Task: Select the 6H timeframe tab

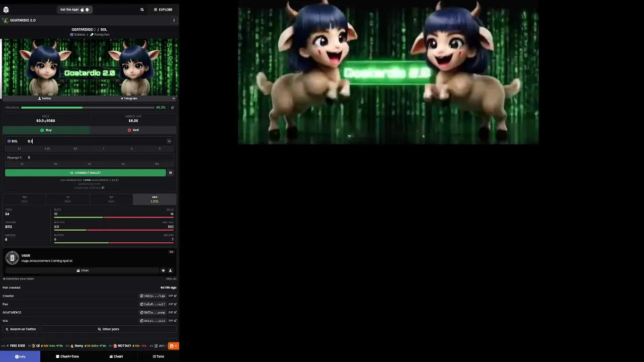Action: (x=111, y=199)
